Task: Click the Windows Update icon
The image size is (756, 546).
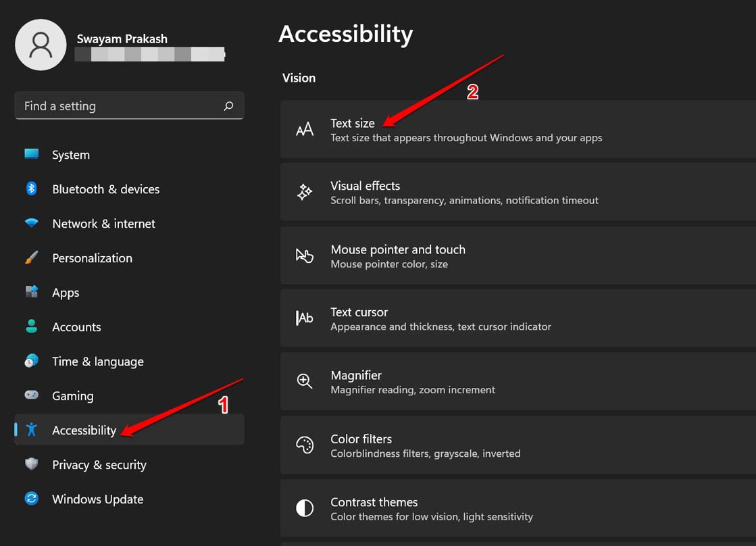Action: tap(31, 499)
